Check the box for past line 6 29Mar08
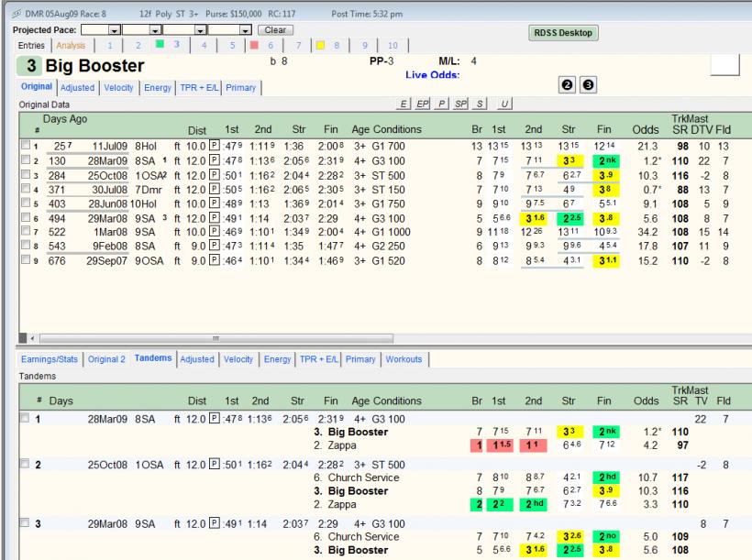Viewport: 752px width, 560px height. (26, 216)
